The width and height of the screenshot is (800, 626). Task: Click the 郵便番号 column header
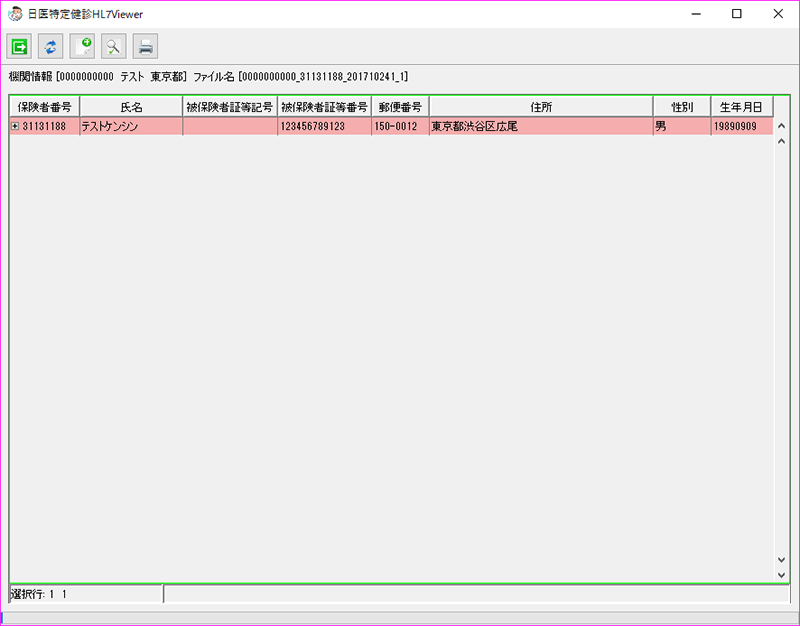point(400,107)
